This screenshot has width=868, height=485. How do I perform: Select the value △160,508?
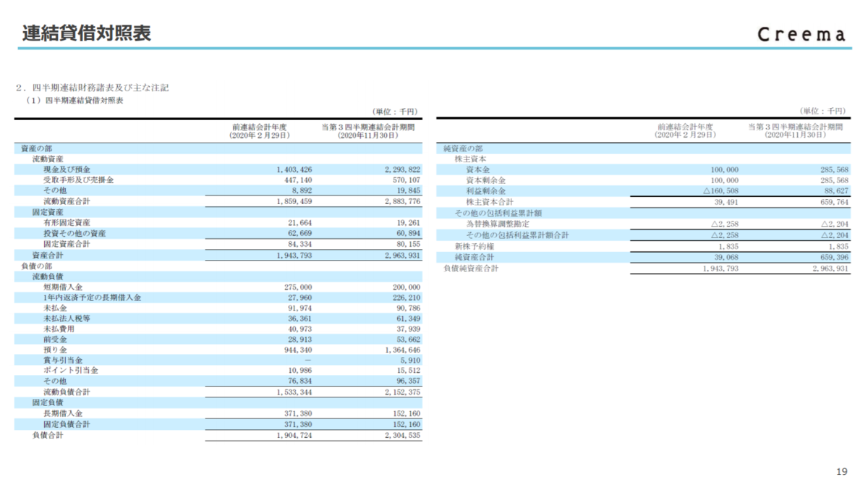pos(721,190)
